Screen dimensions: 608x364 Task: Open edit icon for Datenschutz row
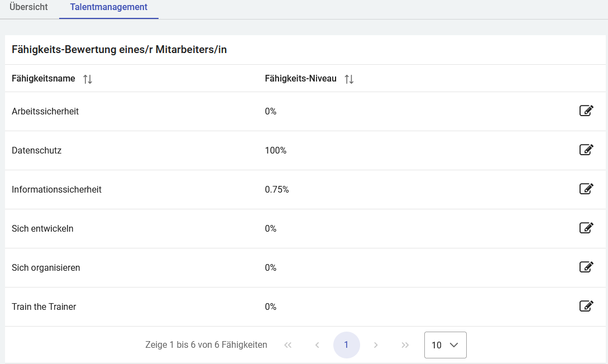coord(586,150)
